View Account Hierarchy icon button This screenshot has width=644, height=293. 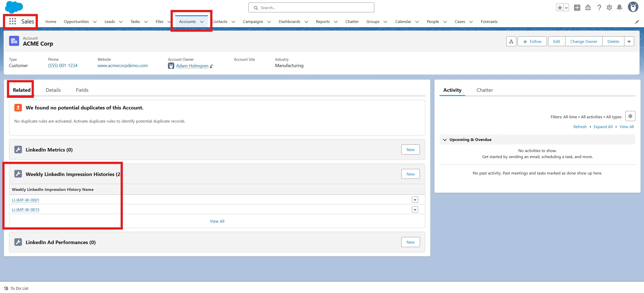[511, 42]
